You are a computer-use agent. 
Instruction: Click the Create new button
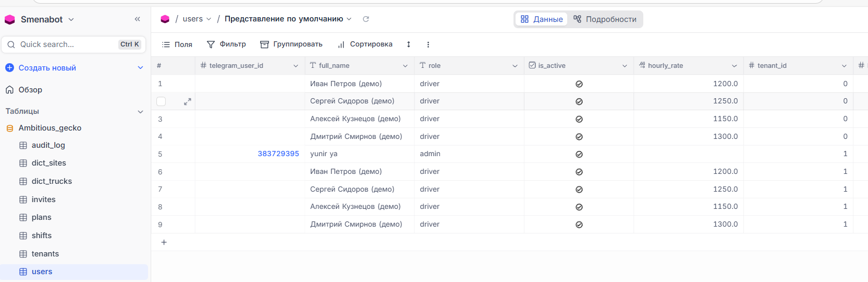[47, 68]
